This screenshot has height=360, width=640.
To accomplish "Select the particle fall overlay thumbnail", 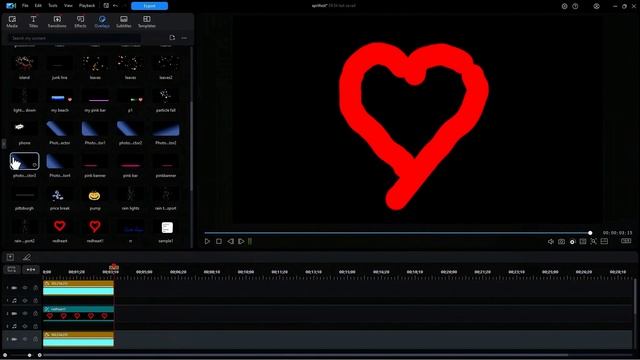I will click(x=166, y=97).
